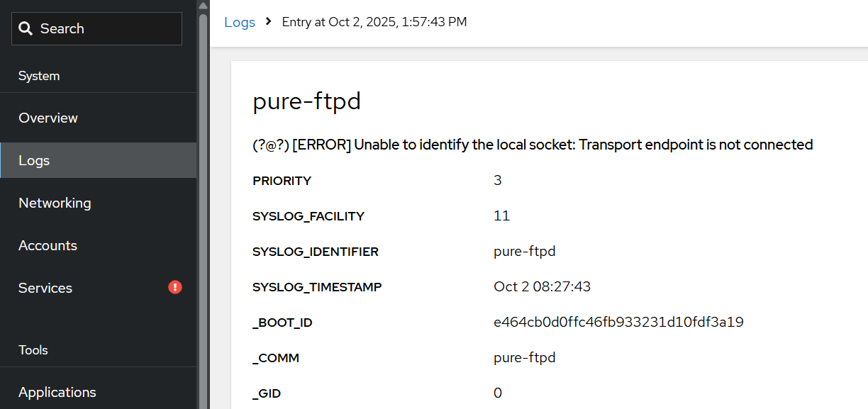Open Services in the sidebar
The width and height of the screenshot is (868, 409).
pyautogui.click(x=45, y=288)
